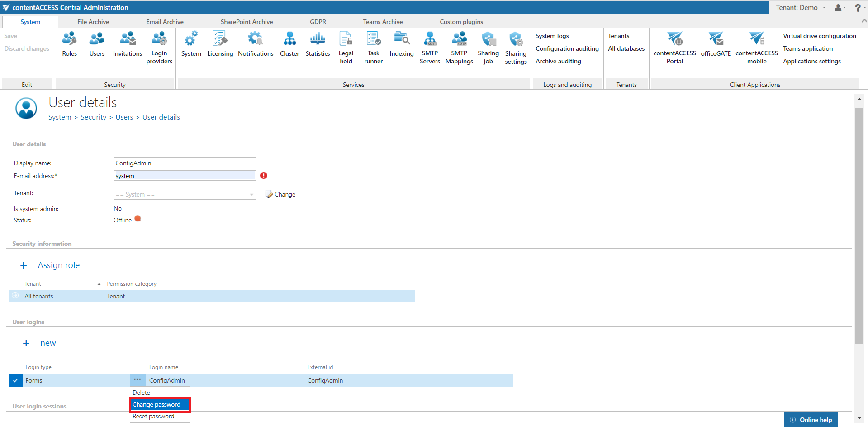
Task: Expand the All tenants role row
Action: click(15, 296)
